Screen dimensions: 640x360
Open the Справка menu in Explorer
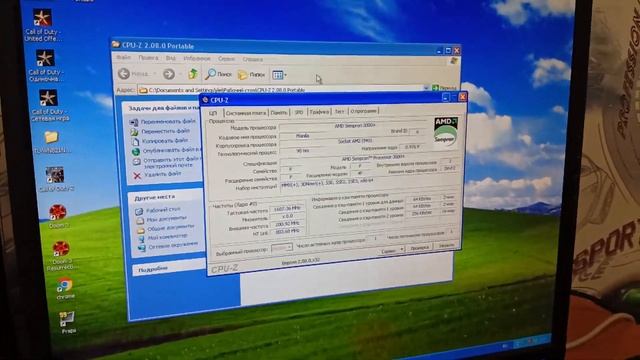[252, 59]
